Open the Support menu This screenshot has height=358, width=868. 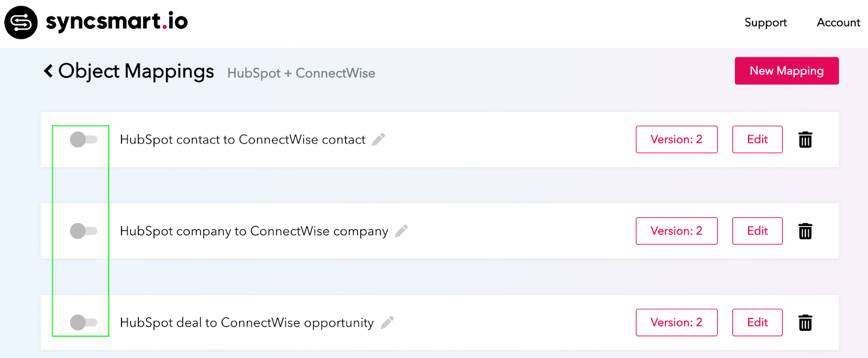click(765, 23)
